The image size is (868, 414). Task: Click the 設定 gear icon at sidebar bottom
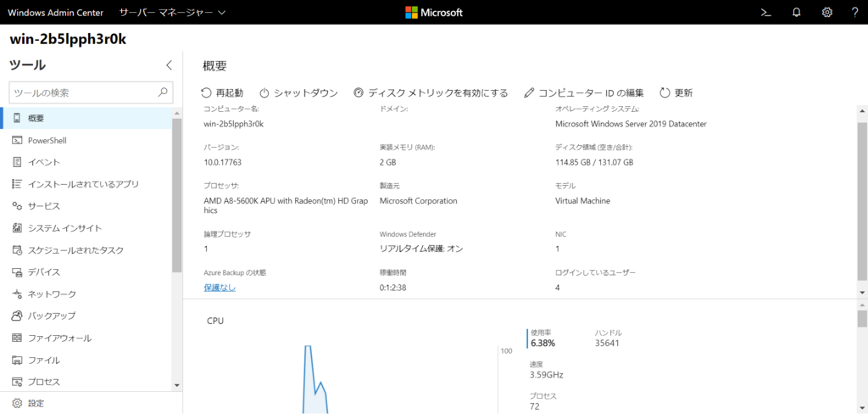tap(17, 404)
